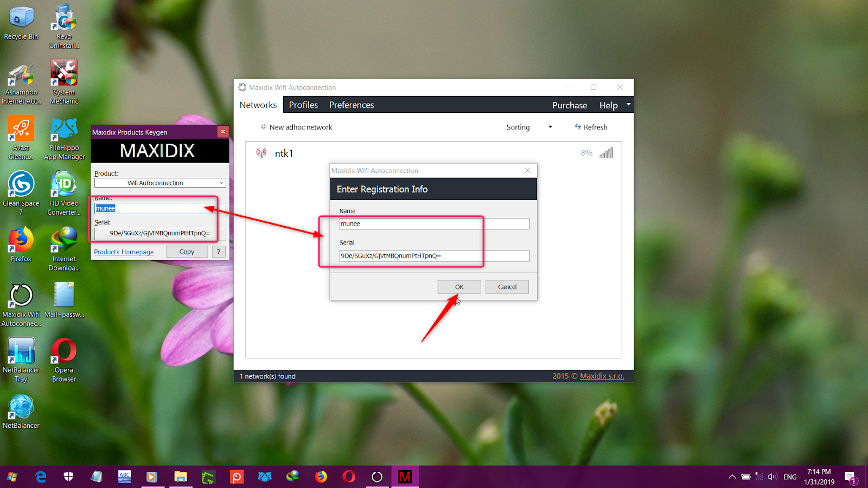The image size is (868, 488).
Task: Select Maxidix Wifi Autoconnection desktop shortcut
Action: click(21, 305)
